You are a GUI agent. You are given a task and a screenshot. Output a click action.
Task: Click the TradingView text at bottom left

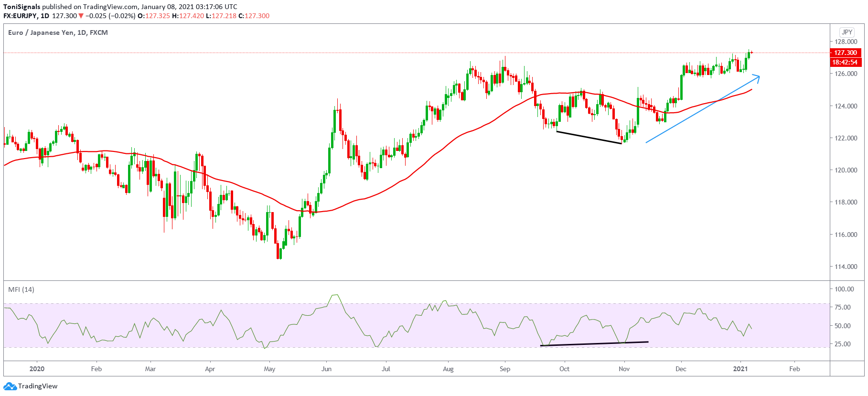pyautogui.click(x=38, y=386)
